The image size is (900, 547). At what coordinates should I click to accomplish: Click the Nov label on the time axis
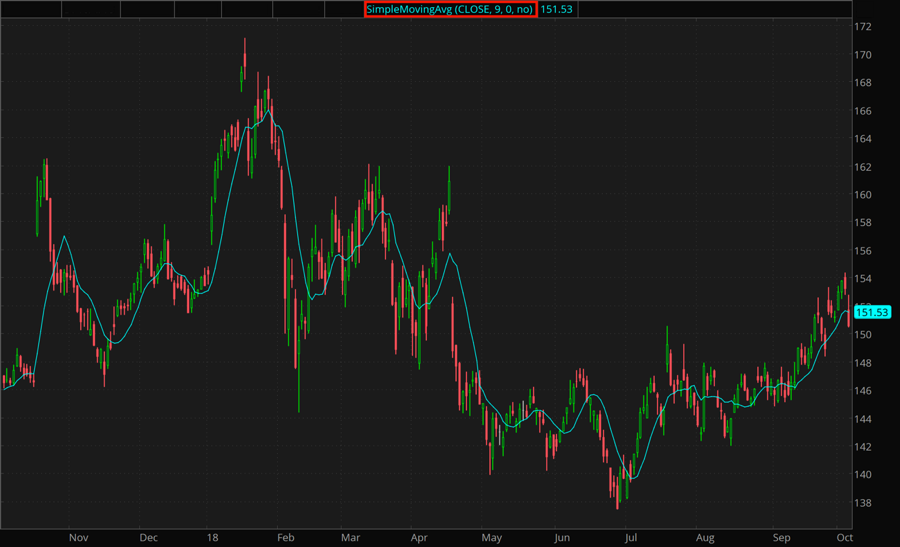click(x=78, y=537)
